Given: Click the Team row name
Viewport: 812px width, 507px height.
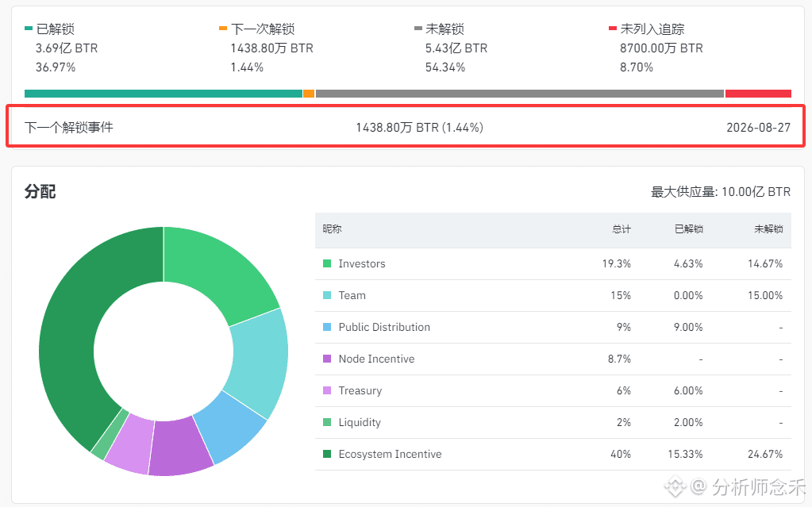Looking at the screenshot, I should point(352,295).
